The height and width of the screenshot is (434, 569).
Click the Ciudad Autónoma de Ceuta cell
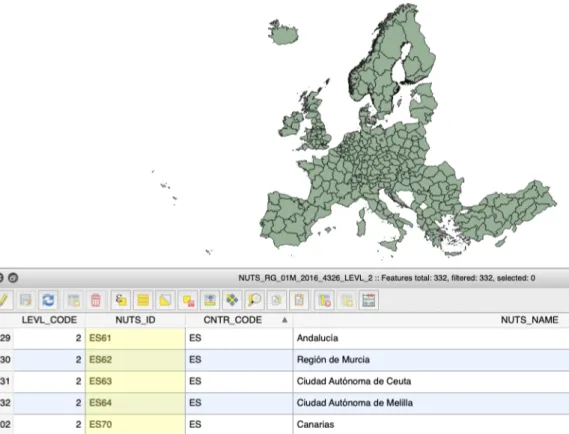click(x=431, y=381)
